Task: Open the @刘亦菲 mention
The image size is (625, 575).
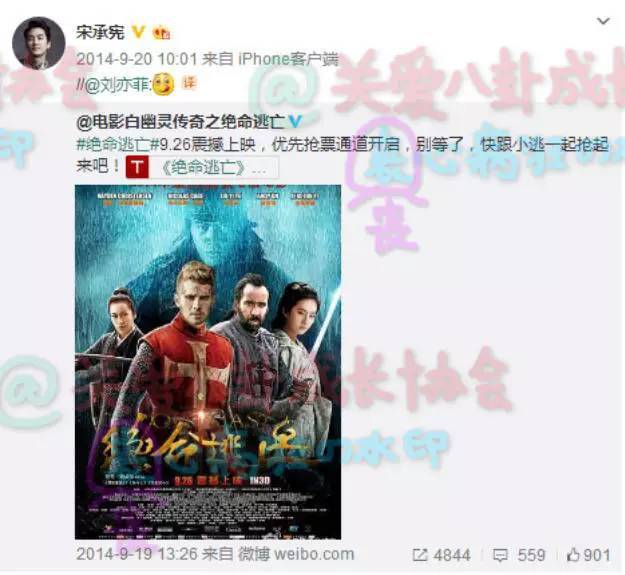Action: (x=117, y=86)
